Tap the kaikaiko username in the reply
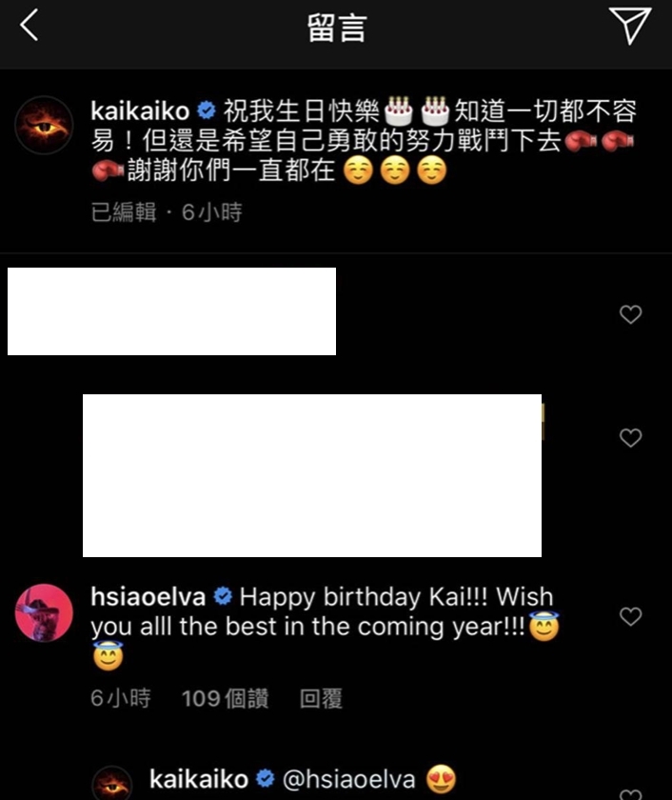This screenshot has height=800, width=672. click(199, 780)
